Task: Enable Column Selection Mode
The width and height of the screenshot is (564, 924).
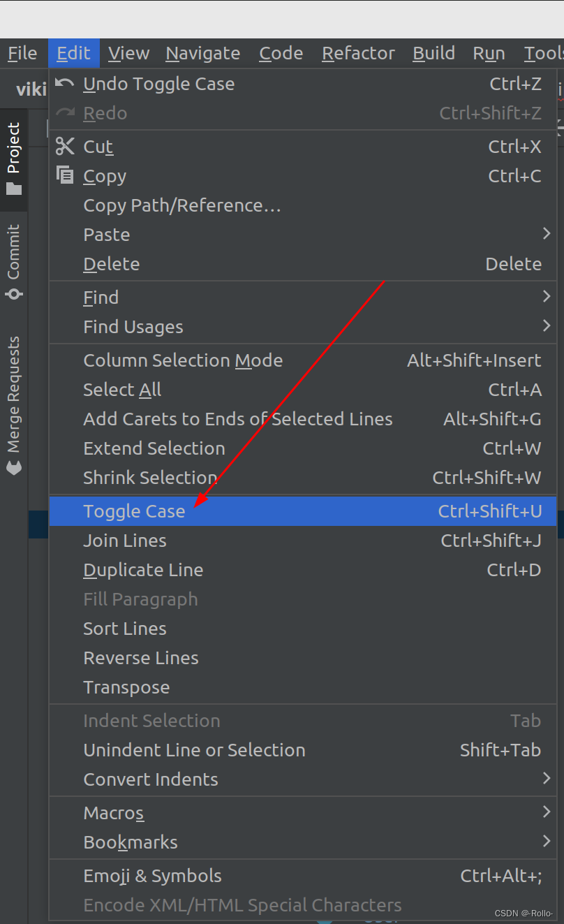Action: tap(183, 360)
